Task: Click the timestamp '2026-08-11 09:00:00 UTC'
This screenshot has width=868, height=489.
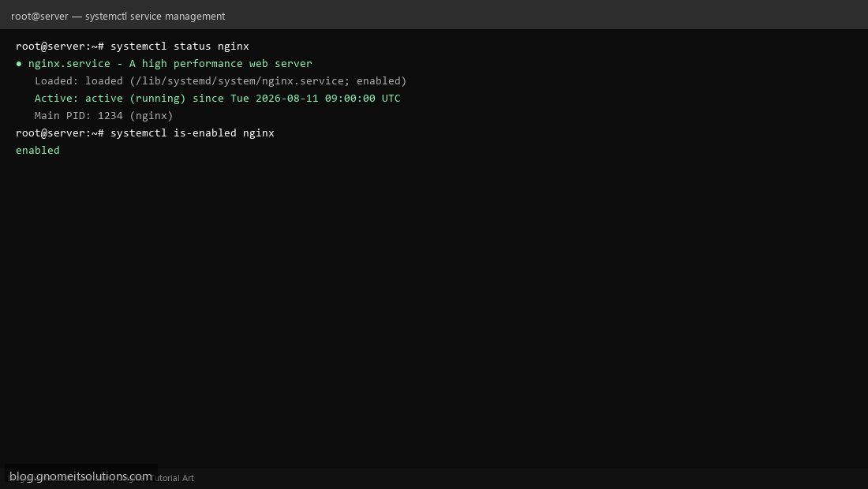Action: coord(327,98)
